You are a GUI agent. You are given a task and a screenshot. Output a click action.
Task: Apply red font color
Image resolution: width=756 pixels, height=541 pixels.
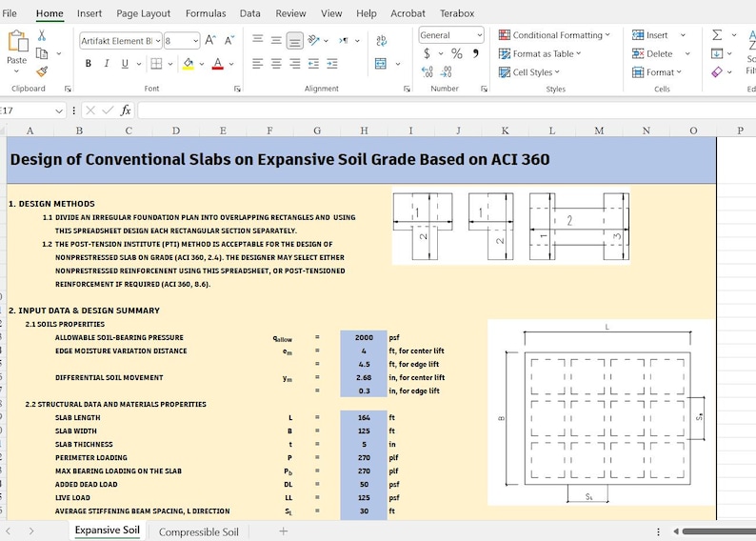pos(218,63)
